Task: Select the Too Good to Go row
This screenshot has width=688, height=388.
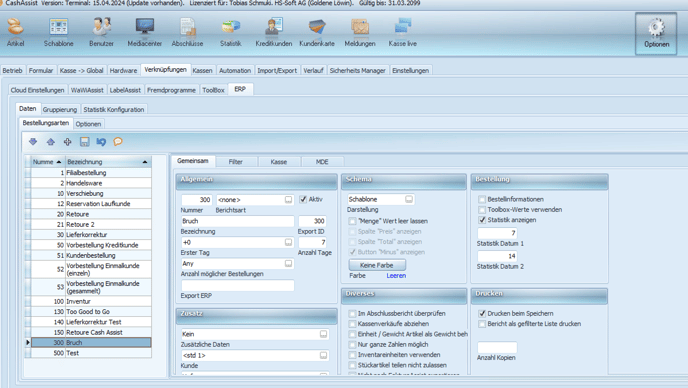Action: [91, 312]
